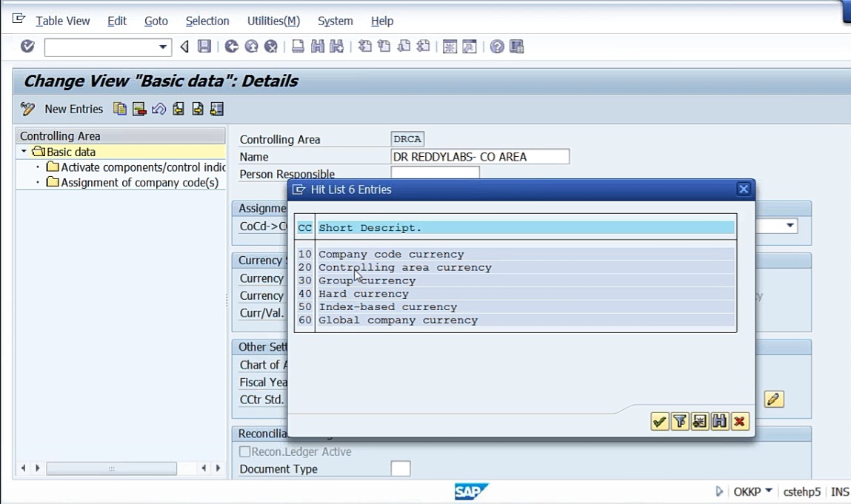
Task: Expand status bar with the triangle icon
Action: pos(719,491)
